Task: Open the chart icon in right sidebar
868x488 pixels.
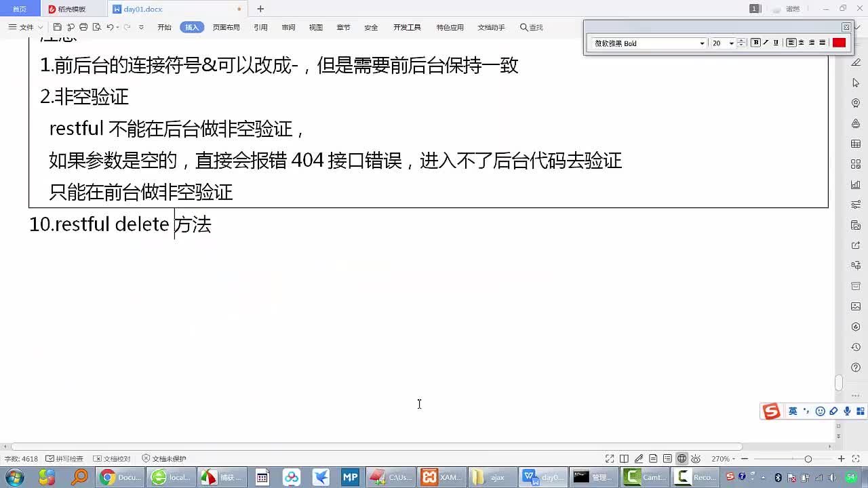Action: (856, 184)
